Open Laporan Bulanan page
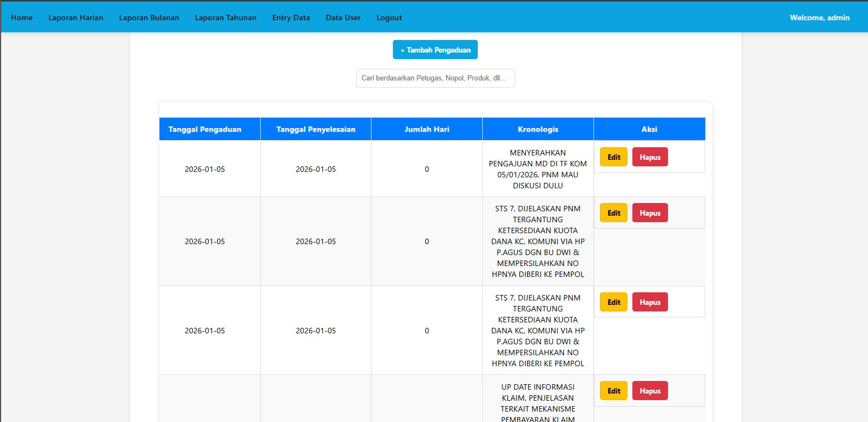Screen dimensions: 868x422 [x=149, y=18]
